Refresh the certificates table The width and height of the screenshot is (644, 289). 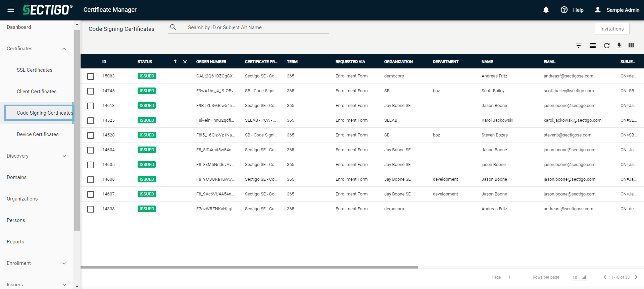click(606, 46)
